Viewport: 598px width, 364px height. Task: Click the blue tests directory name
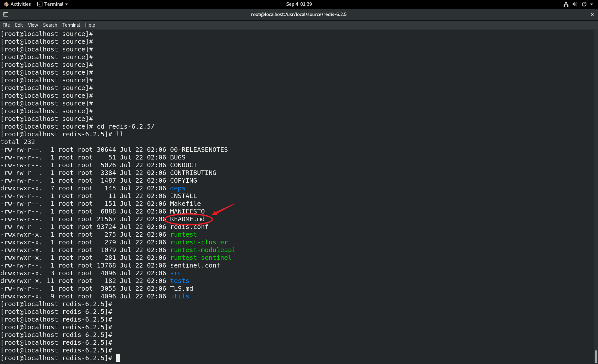pos(180,281)
